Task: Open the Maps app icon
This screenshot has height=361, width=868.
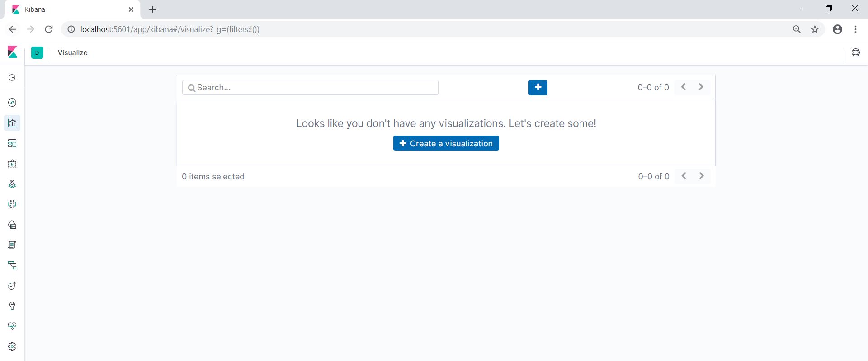Action: [x=12, y=184]
